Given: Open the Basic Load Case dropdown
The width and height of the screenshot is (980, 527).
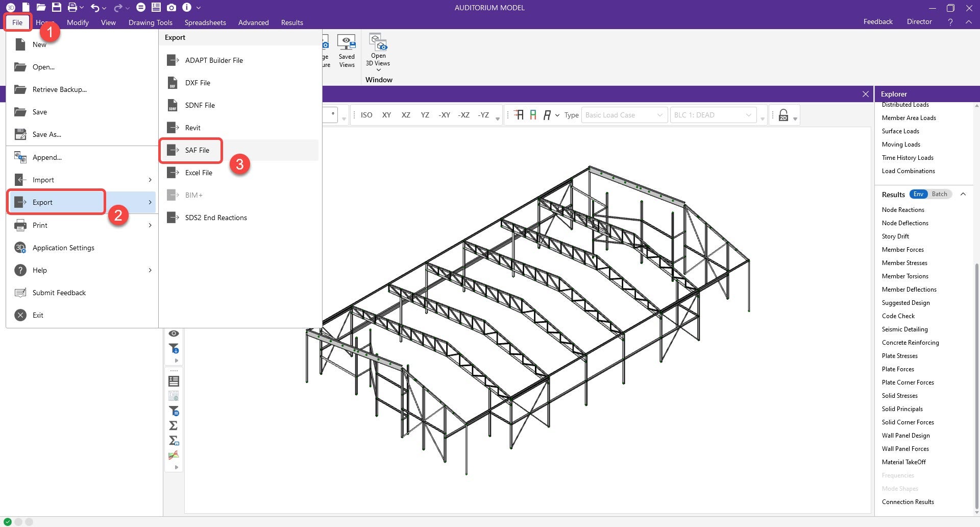Looking at the screenshot, I should [x=624, y=114].
